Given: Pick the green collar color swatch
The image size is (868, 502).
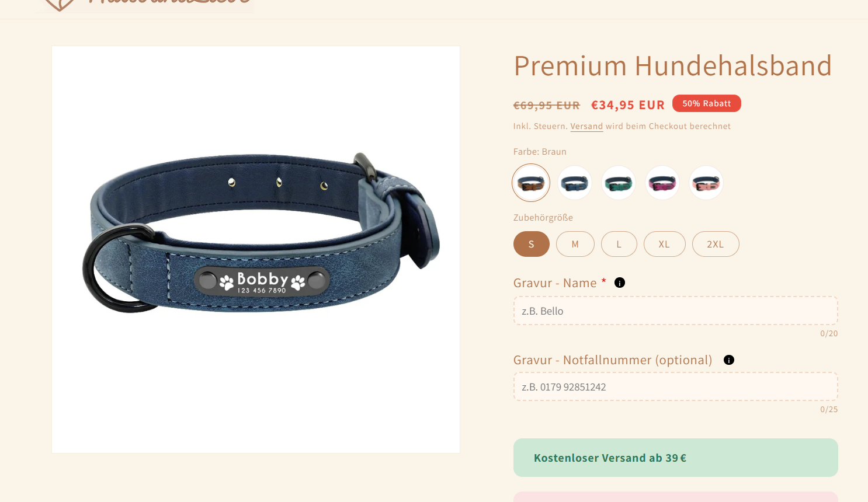Looking at the screenshot, I should click(619, 183).
